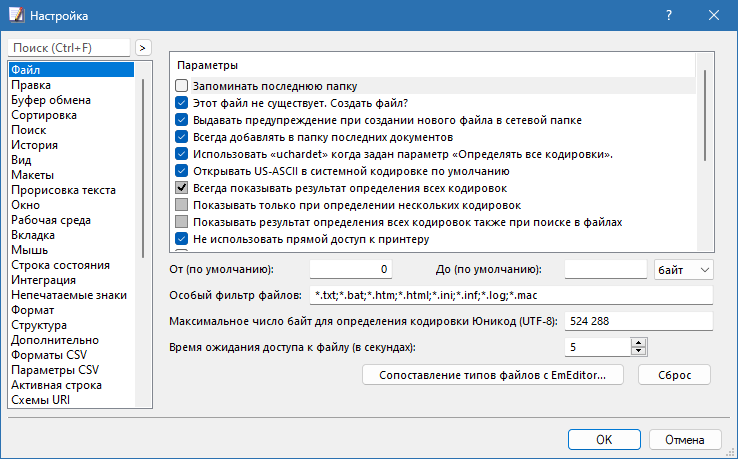Uncheck 'Этот файл не существует. Создать файл?'
The width and height of the screenshot is (738, 459).
[x=182, y=103]
